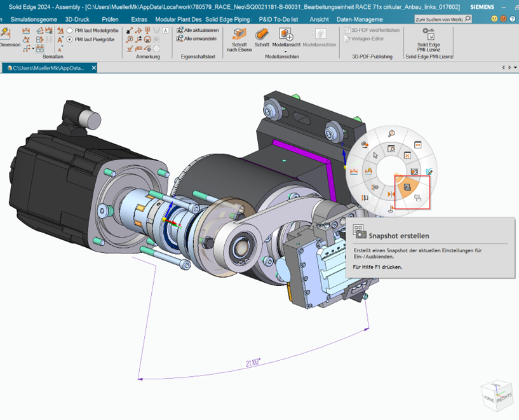Click the fit view icon in radial menu
Image resolution: width=519 pixels, height=420 pixels.
[x=407, y=155]
